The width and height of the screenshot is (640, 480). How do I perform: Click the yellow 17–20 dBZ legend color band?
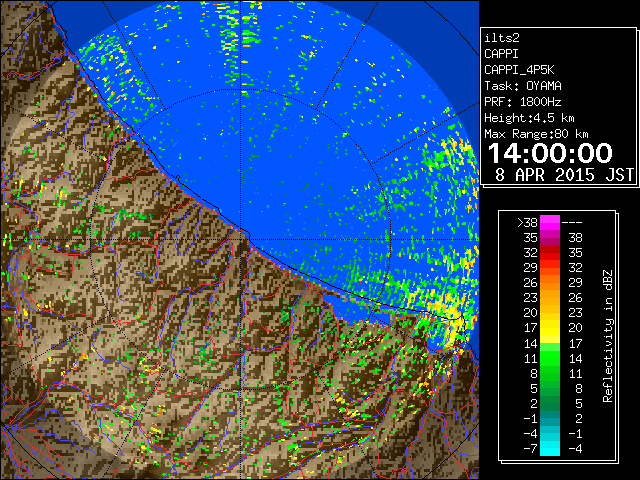click(550, 328)
